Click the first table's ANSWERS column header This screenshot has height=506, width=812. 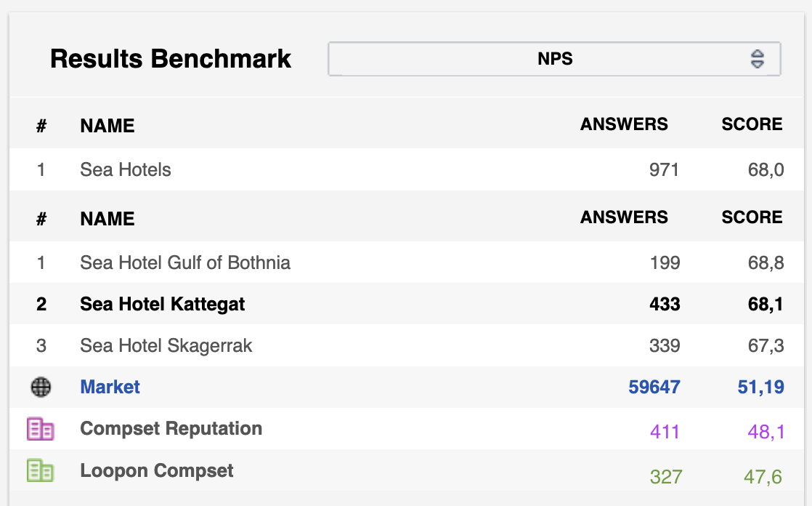(624, 124)
